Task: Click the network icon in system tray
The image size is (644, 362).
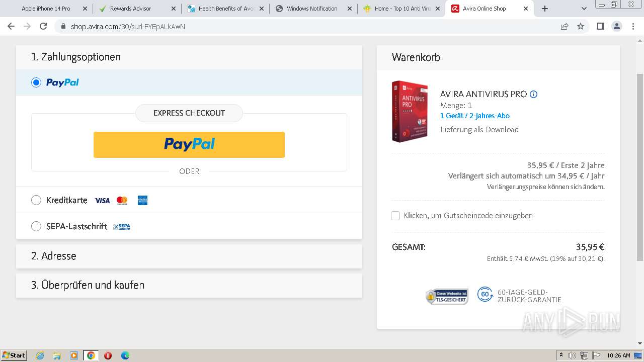Action: tap(584, 355)
